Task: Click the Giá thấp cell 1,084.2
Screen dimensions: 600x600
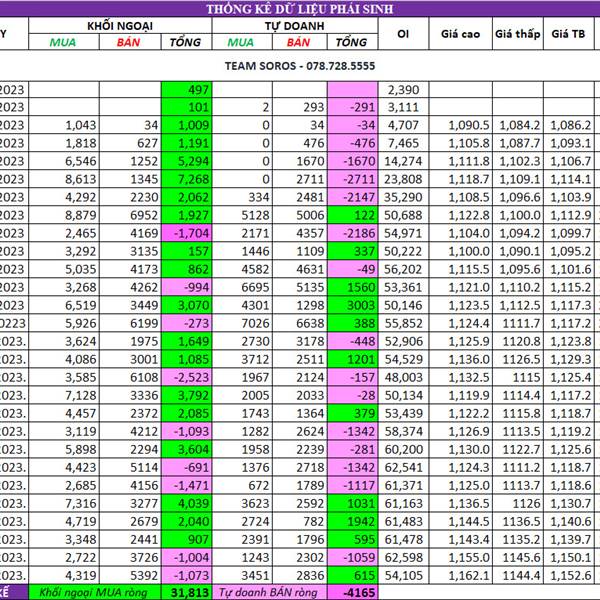Action: pyautogui.click(x=517, y=125)
